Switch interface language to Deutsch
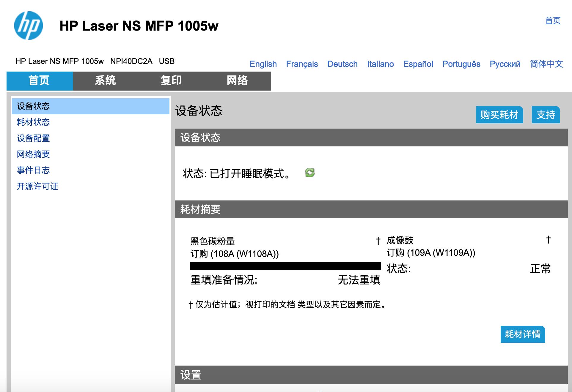572x392 pixels. 342,64
